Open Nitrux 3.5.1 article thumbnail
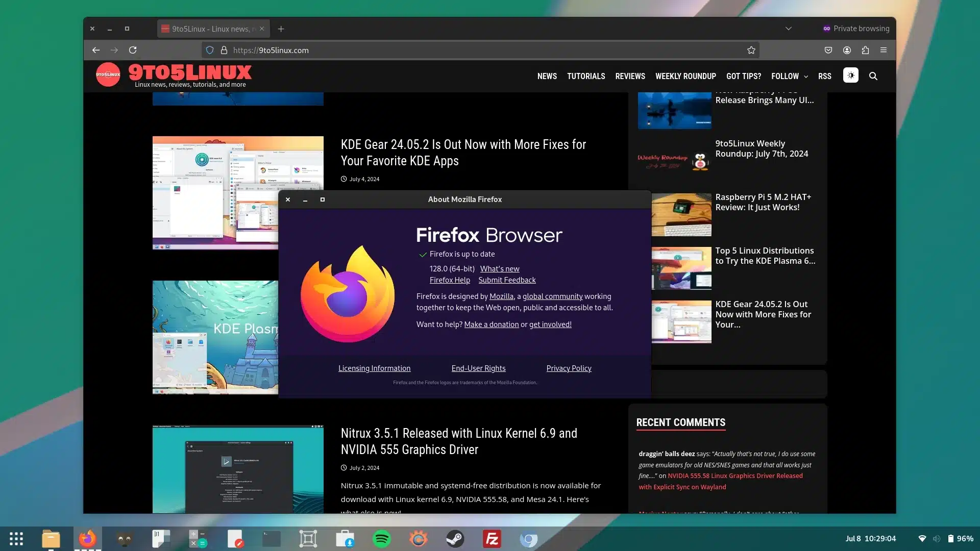This screenshot has width=980, height=551. 238,469
